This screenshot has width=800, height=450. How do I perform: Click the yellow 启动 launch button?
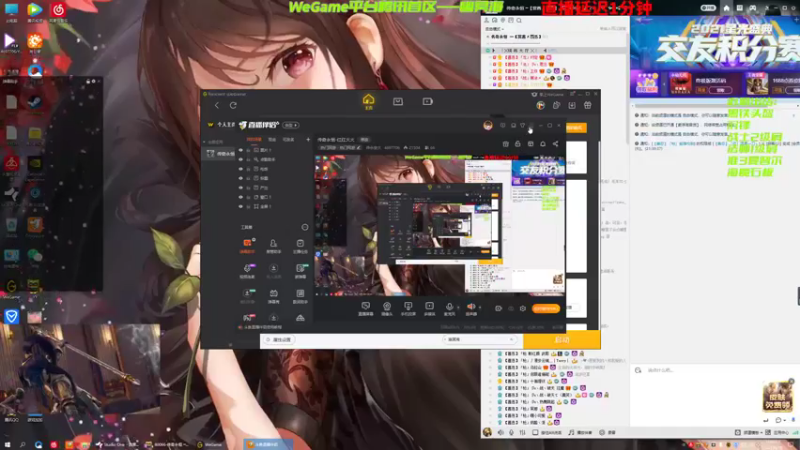click(x=562, y=340)
